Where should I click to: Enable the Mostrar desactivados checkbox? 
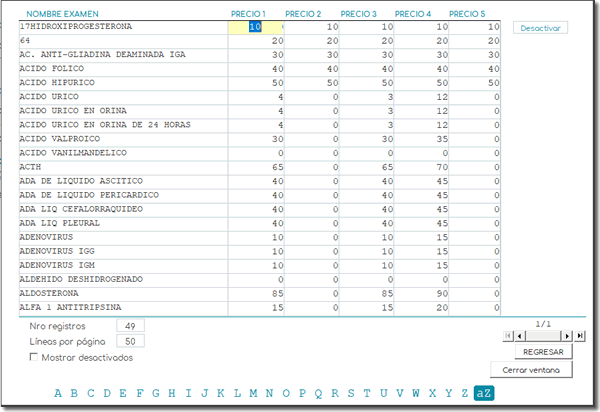(35, 357)
